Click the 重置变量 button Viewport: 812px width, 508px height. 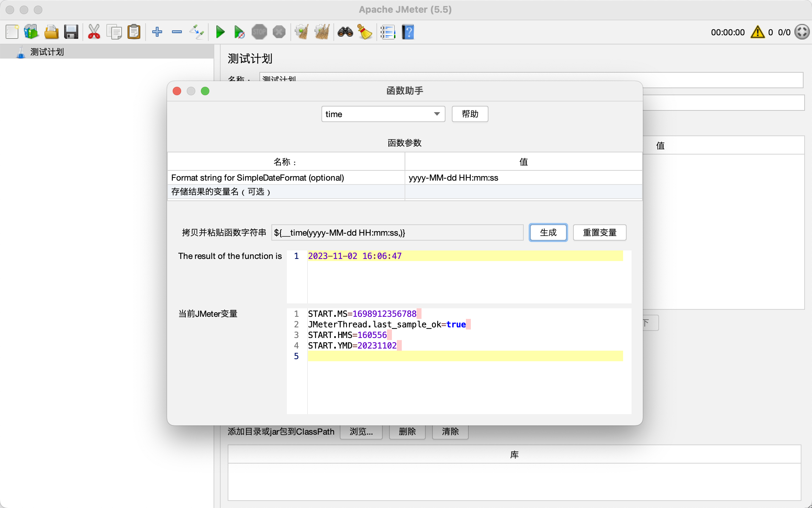(599, 232)
